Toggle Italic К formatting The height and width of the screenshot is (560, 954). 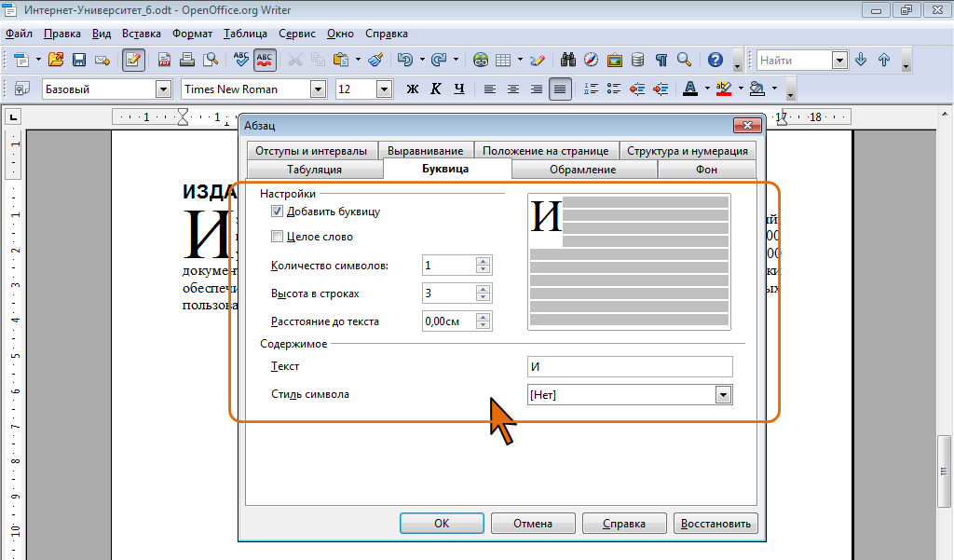pos(436,89)
